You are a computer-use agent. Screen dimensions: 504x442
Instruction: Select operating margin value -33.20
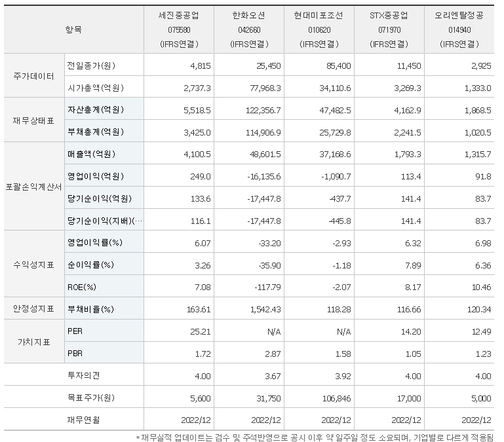point(269,243)
